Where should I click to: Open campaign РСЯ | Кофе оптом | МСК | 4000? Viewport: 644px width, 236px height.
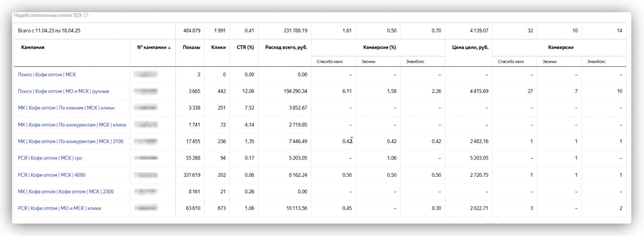point(52,175)
